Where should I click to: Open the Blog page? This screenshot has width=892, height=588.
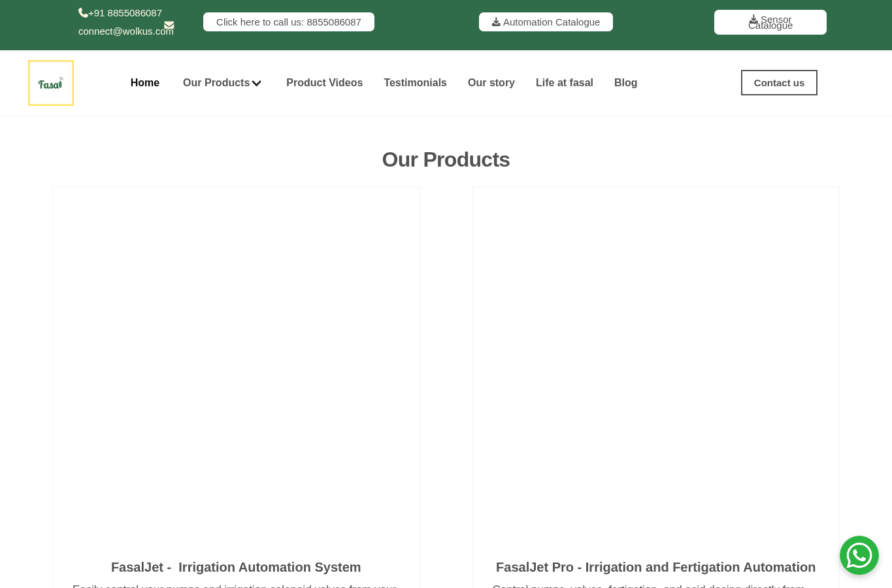(x=625, y=83)
